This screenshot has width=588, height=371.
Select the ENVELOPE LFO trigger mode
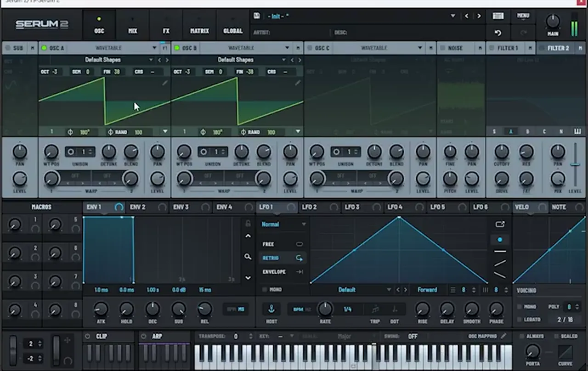tap(283, 272)
